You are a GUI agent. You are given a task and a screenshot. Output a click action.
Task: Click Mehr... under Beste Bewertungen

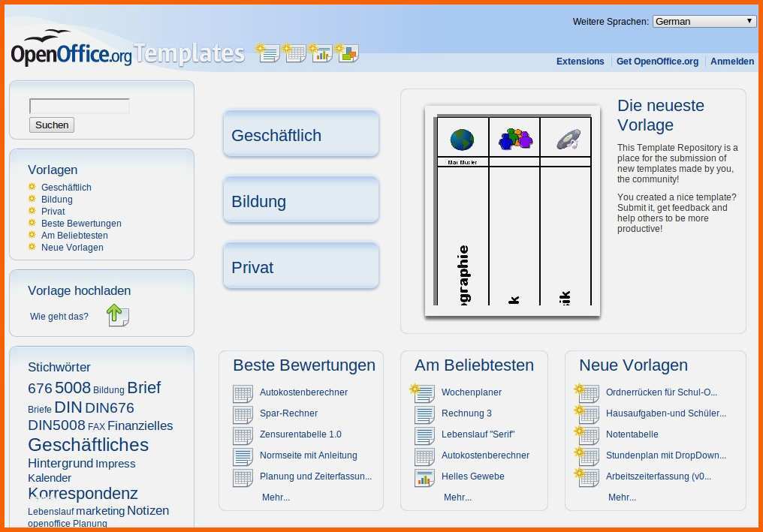[275, 497]
